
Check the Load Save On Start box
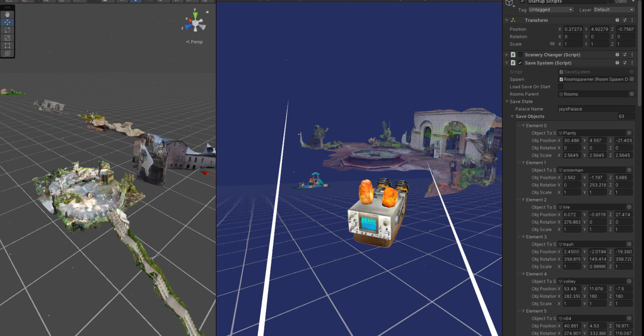[x=561, y=87]
